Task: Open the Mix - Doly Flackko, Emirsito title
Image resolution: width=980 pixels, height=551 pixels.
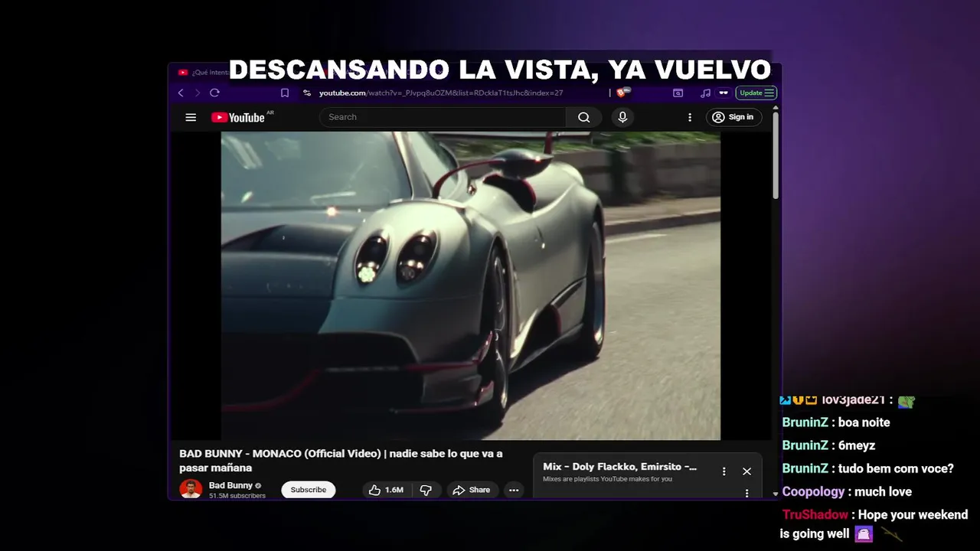Action: (x=620, y=467)
